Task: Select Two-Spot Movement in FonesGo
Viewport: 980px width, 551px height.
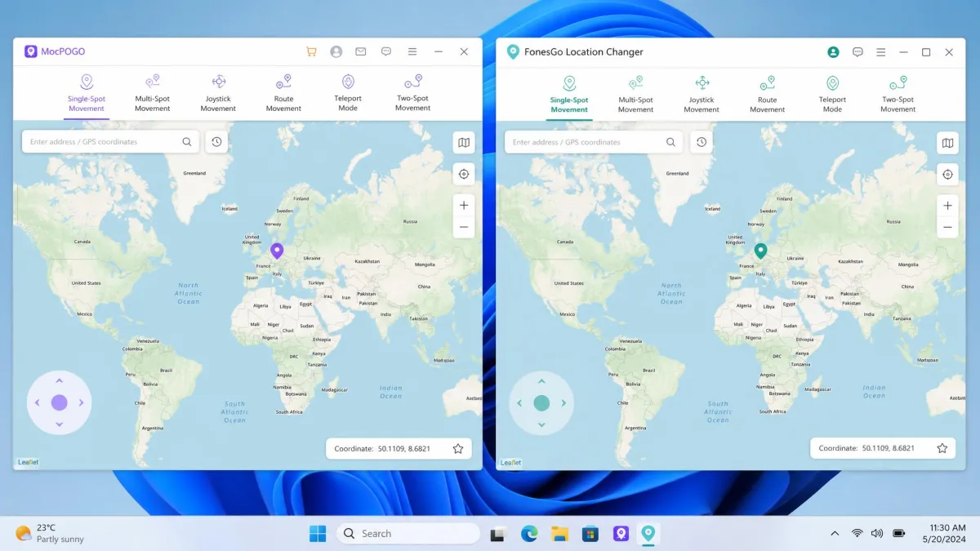Action: pos(898,94)
